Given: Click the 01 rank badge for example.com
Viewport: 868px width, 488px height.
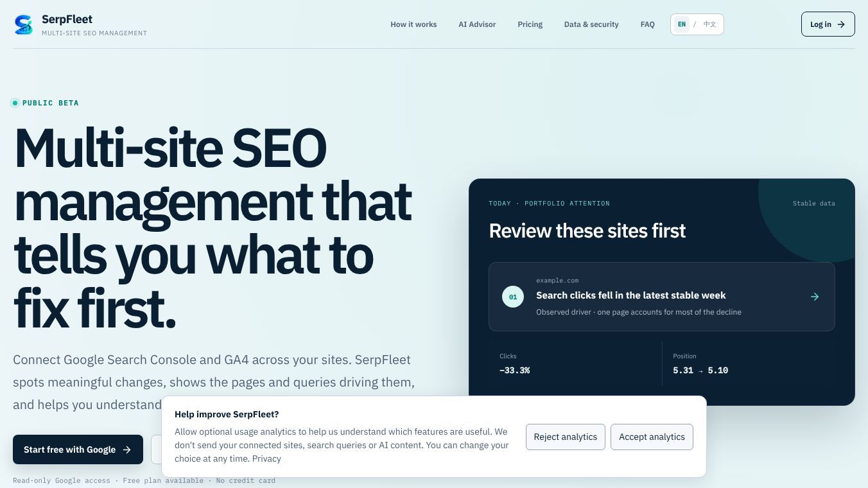Looking at the screenshot, I should tap(513, 297).
